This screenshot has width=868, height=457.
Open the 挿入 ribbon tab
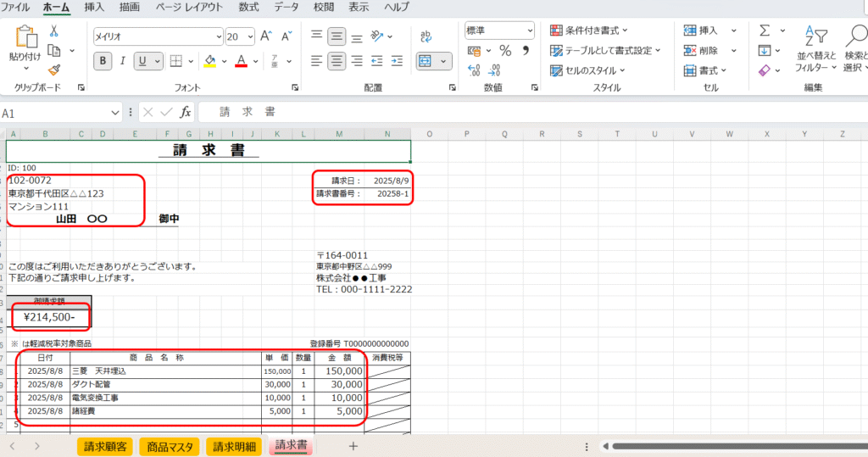pyautogui.click(x=95, y=7)
